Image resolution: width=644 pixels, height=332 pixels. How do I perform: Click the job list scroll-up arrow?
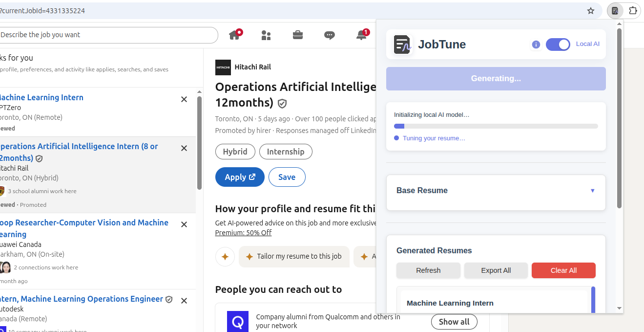coord(199,91)
